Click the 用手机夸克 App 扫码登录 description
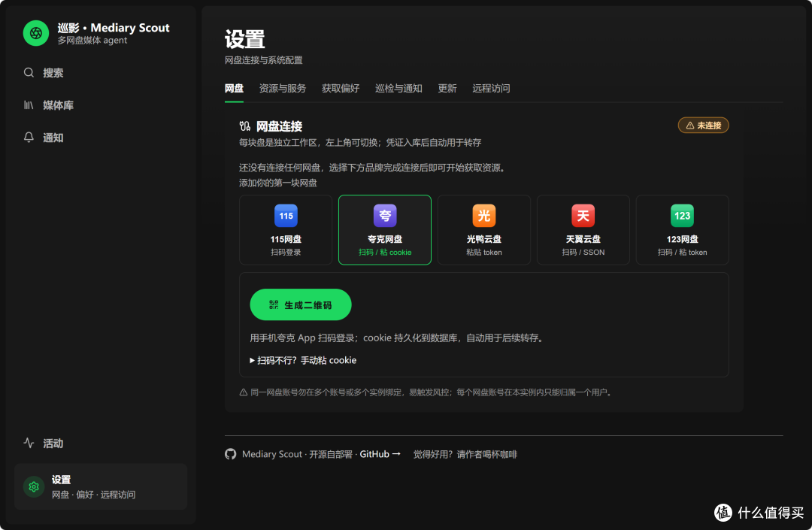The width and height of the screenshot is (812, 530). coord(398,338)
